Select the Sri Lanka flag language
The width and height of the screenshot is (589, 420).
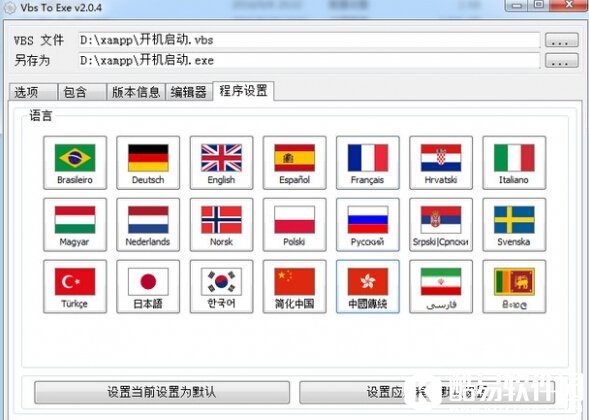pyautogui.click(x=514, y=287)
